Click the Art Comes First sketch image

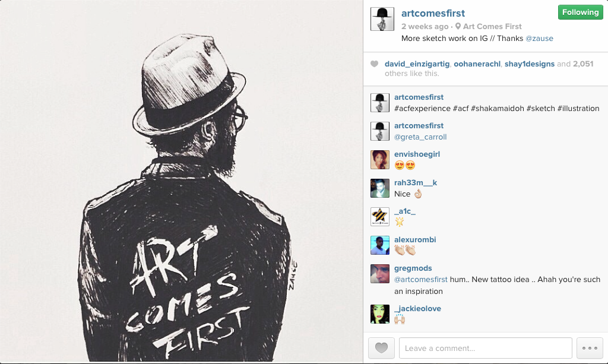182,181
